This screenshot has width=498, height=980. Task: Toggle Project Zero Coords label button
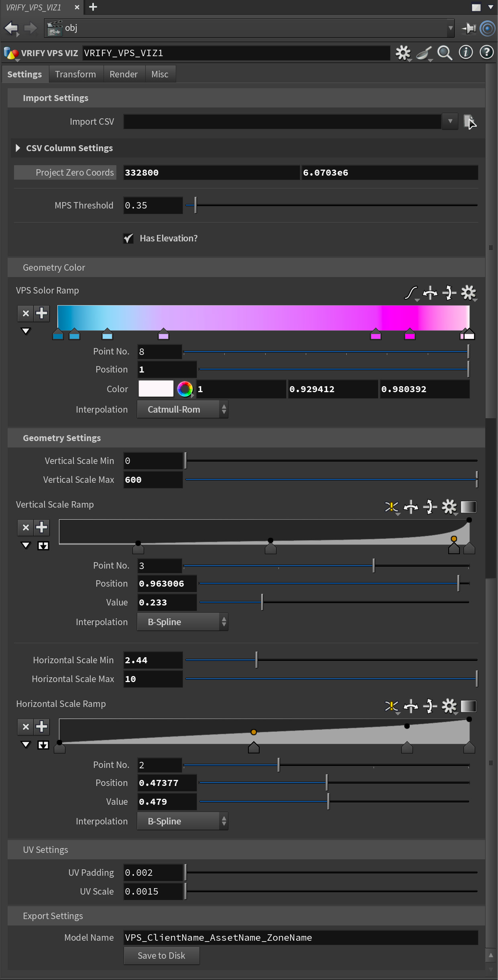click(x=65, y=172)
